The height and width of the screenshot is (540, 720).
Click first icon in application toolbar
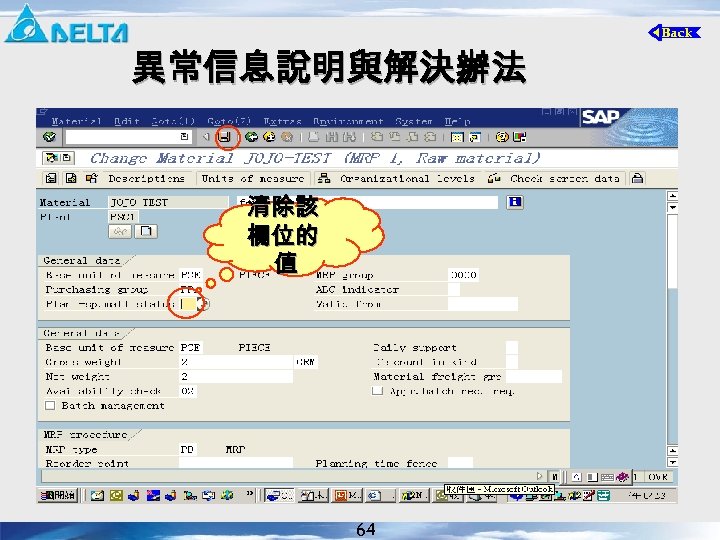(x=51, y=178)
